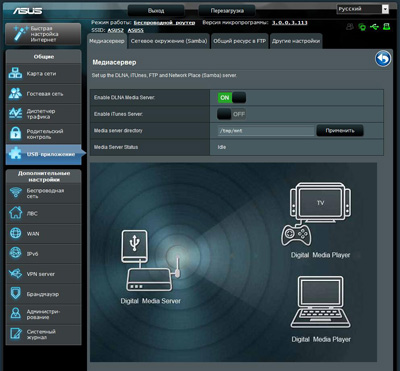
Task: Turn off Enable DLNA Media Server switch
Action: coord(232,98)
